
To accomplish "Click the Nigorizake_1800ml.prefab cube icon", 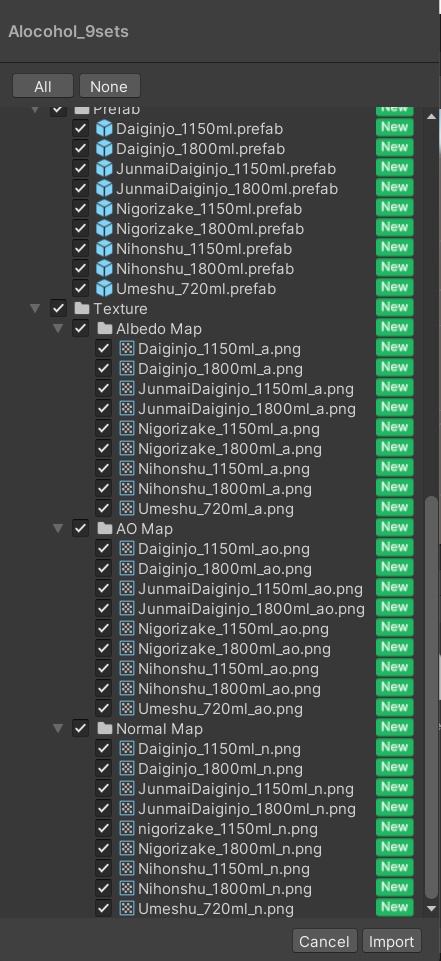I will [104, 229].
